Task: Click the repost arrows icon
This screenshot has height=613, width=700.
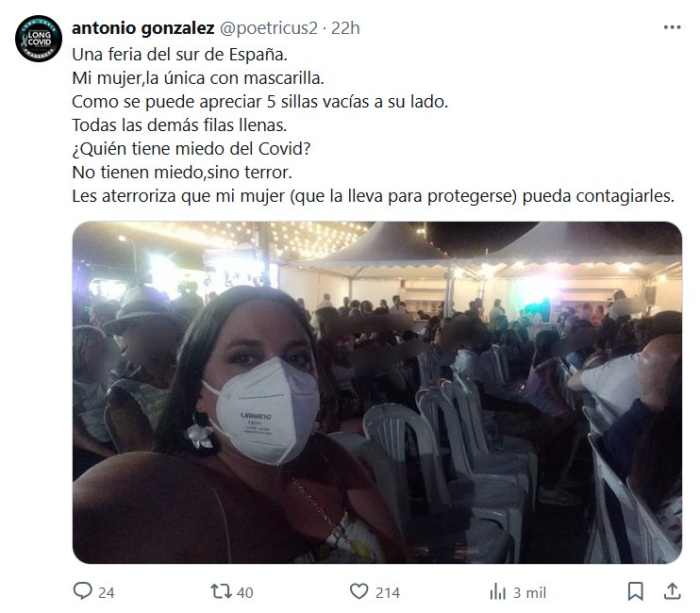Action: [x=222, y=591]
